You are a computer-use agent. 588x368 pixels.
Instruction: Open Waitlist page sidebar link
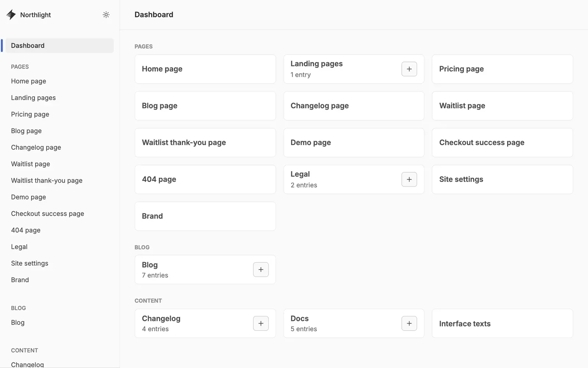click(31, 164)
